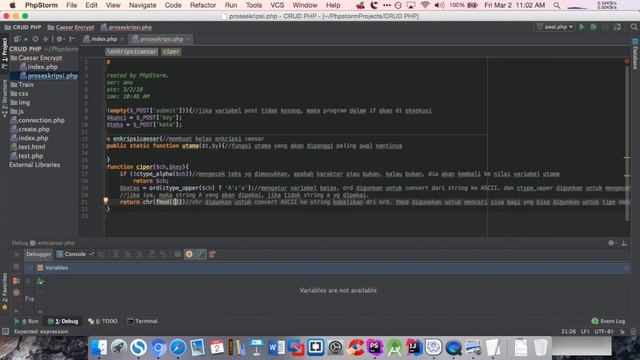Click the Evaluate Expression calculator icon
This screenshot has height=360, width=640.
click(178, 254)
